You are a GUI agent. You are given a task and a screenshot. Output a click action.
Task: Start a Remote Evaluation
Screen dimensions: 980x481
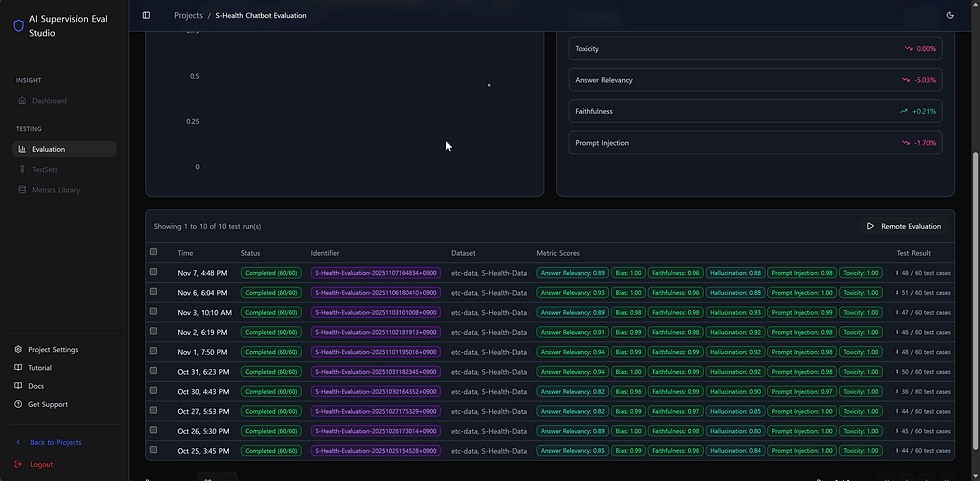(904, 226)
